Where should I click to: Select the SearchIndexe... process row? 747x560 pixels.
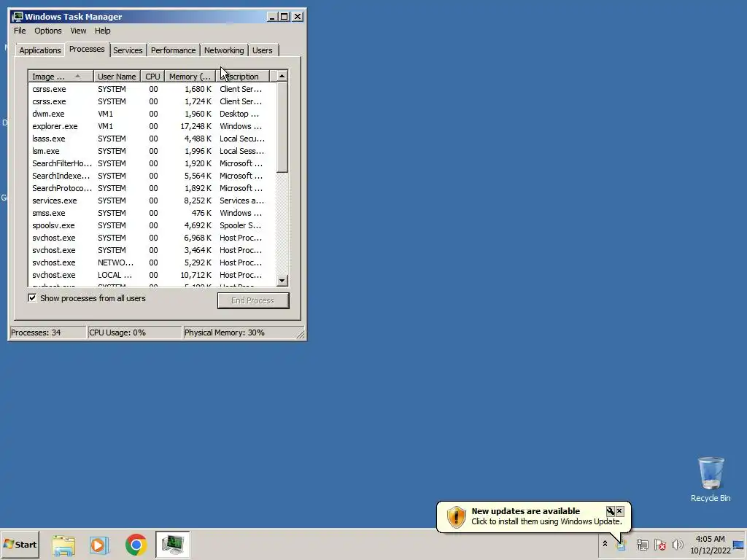point(152,176)
